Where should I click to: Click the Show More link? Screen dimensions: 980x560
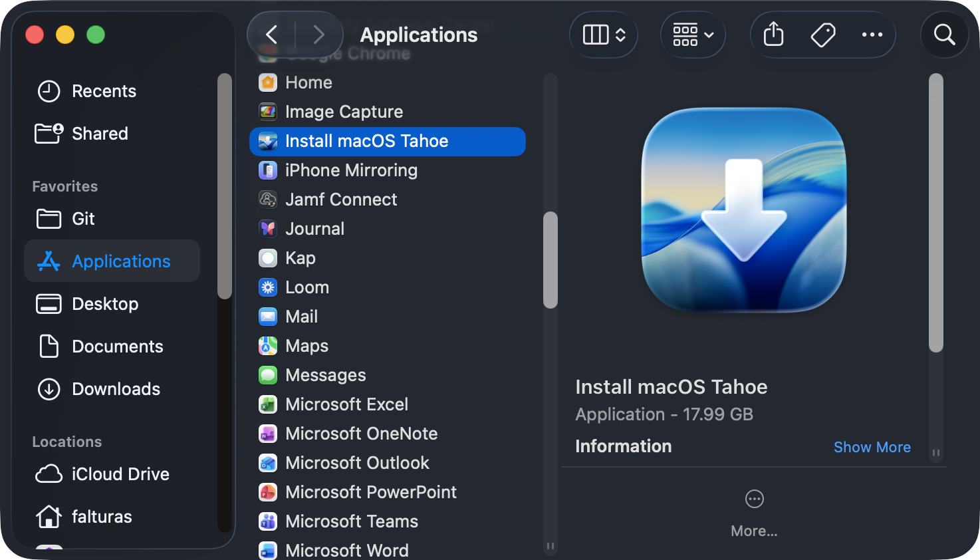click(872, 447)
